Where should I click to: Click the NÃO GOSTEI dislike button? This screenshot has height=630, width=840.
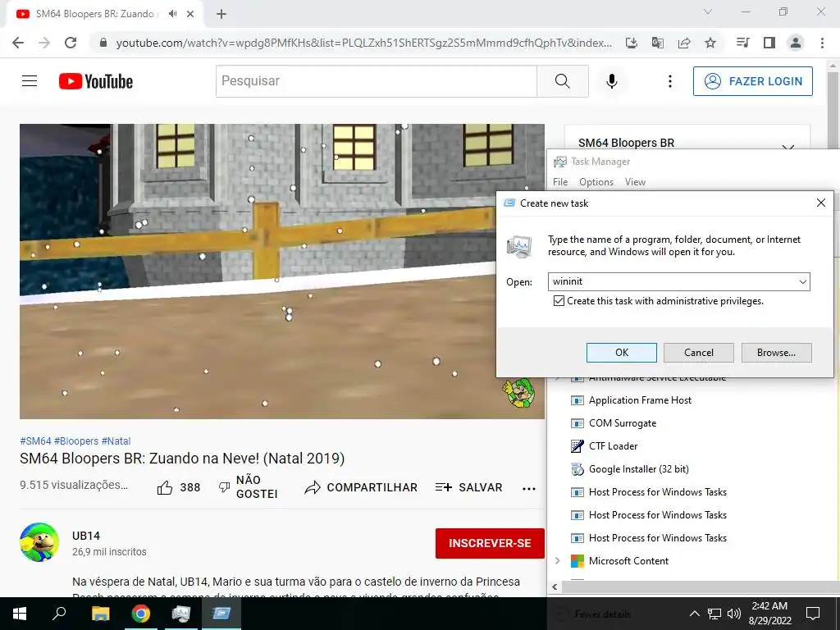click(x=249, y=487)
